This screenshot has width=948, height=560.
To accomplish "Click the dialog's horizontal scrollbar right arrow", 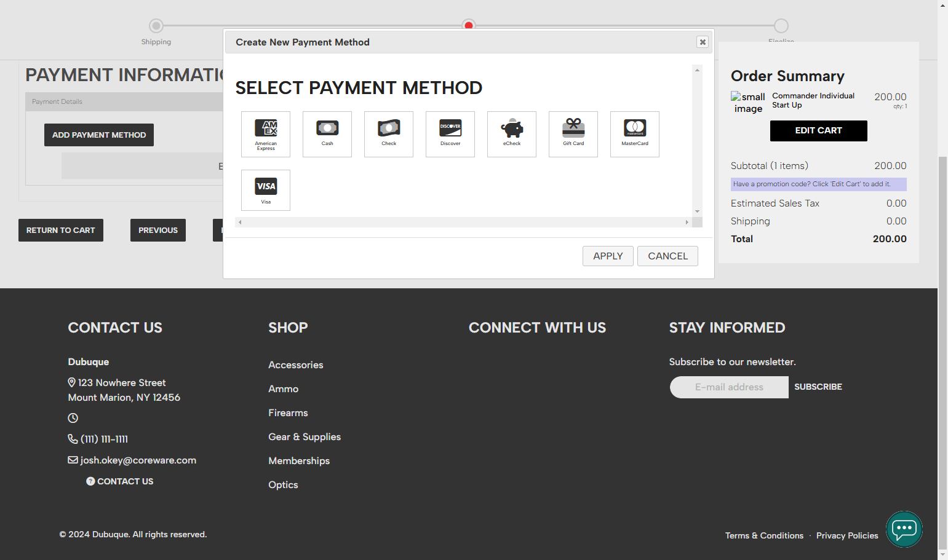I will (687, 223).
